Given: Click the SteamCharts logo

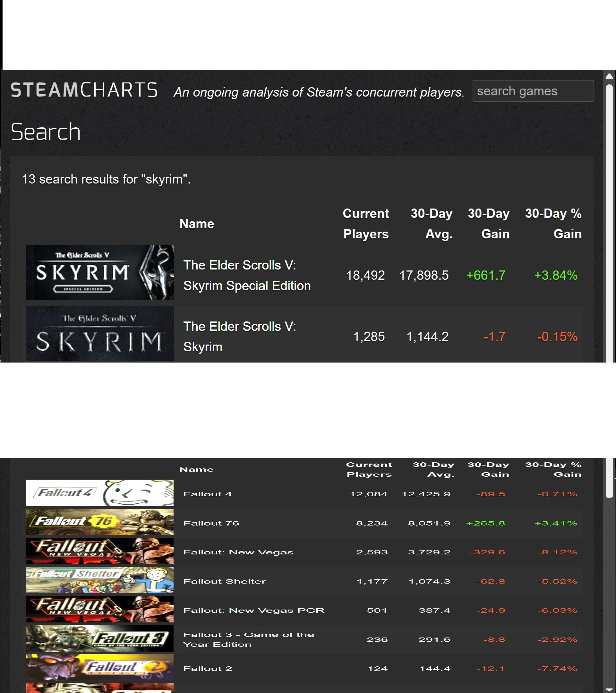Looking at the screenshot, I should [x=84, y=90].
